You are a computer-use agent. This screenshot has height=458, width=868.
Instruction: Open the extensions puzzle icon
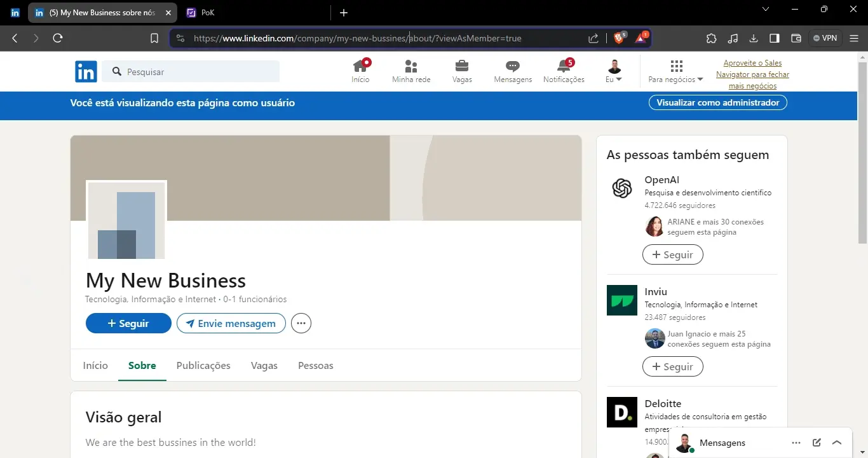coord(712,38)
